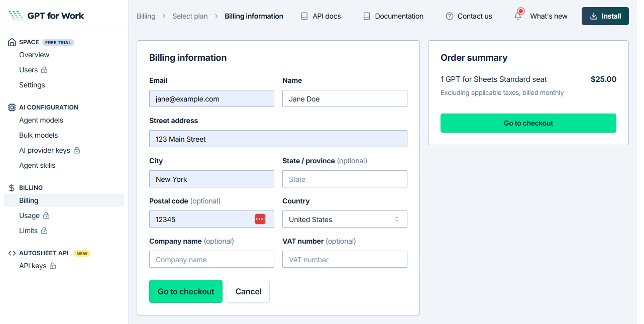This screenshot has height=324, width=644.
Task: Click the Company name field
Action: pyautogui.click(x=211, y=259)
